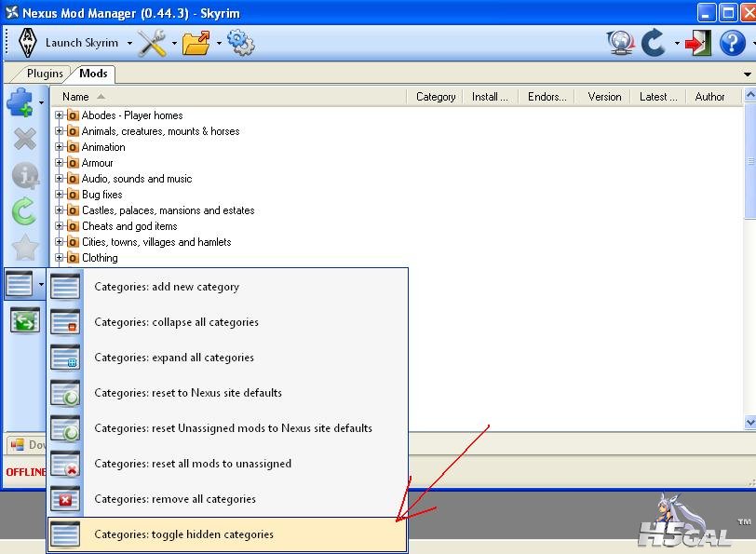Open the dropdown arrow beside the folder icon
This screenshot has width=756, height=554.
click(219, 44)
